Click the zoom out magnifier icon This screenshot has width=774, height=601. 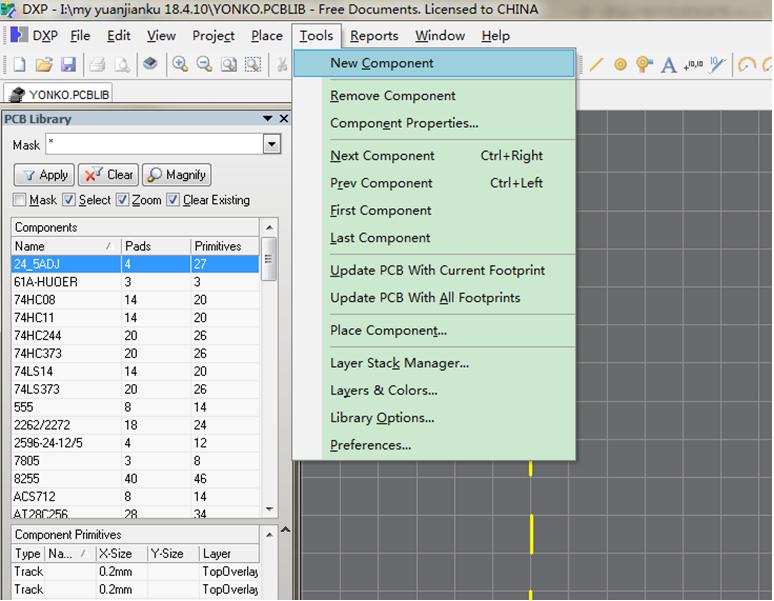204,65
